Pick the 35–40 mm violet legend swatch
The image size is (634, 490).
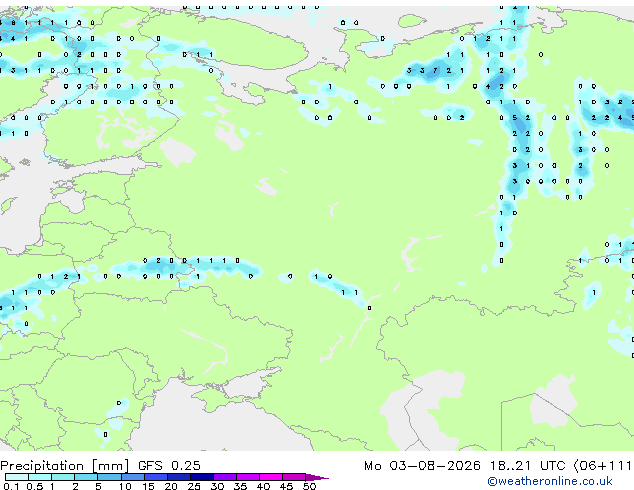tap(247, 477)
